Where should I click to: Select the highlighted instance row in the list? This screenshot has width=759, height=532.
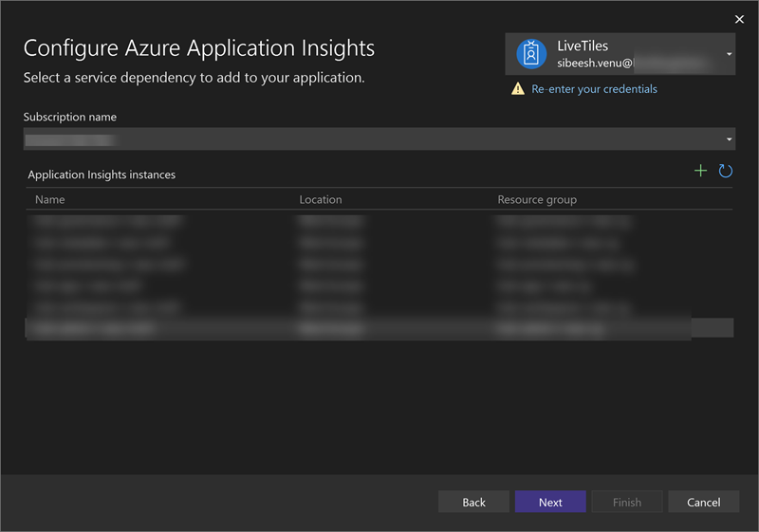pyautogui.click(x=379, y=328)
